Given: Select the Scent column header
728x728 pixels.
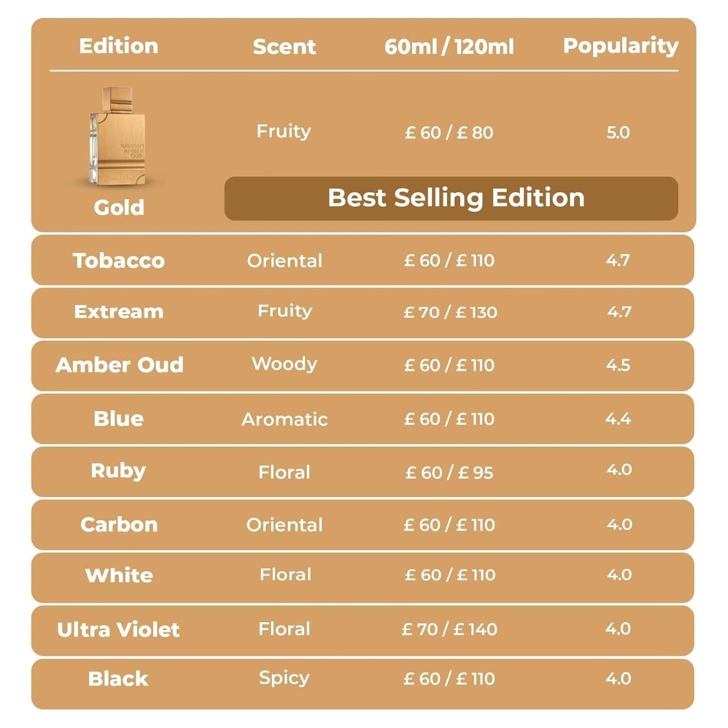Looking at the screenshot, I should coord(284,46).
